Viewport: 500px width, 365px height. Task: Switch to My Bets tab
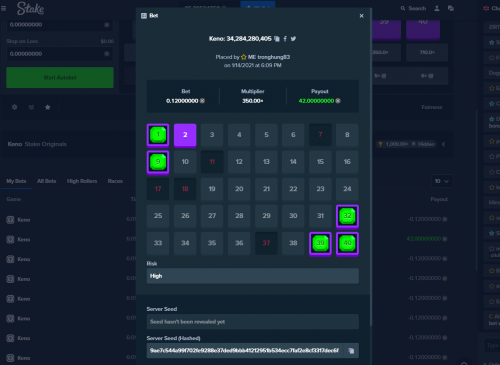[x=16, y=181]
